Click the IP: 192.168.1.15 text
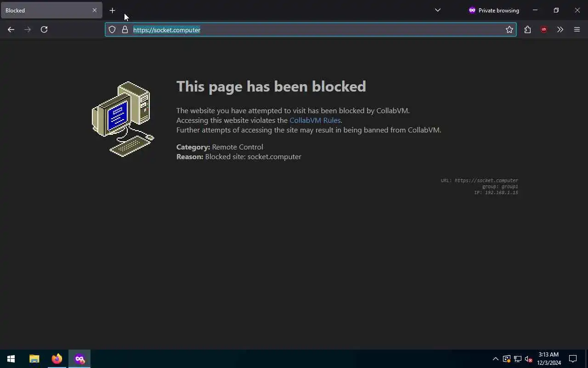Viewport: 588px width, 368px height. (496, 192)
